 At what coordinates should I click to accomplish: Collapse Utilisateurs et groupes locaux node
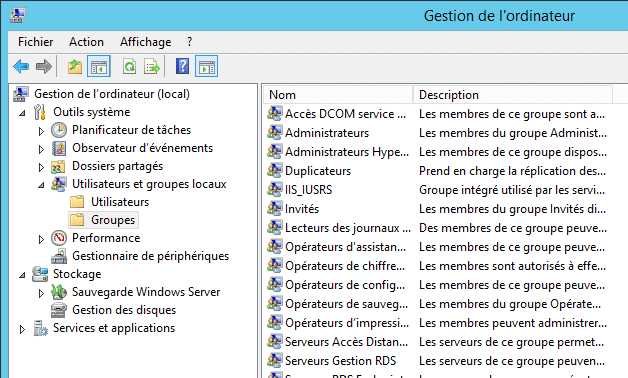pyautogui.click(x=41, y=185)
